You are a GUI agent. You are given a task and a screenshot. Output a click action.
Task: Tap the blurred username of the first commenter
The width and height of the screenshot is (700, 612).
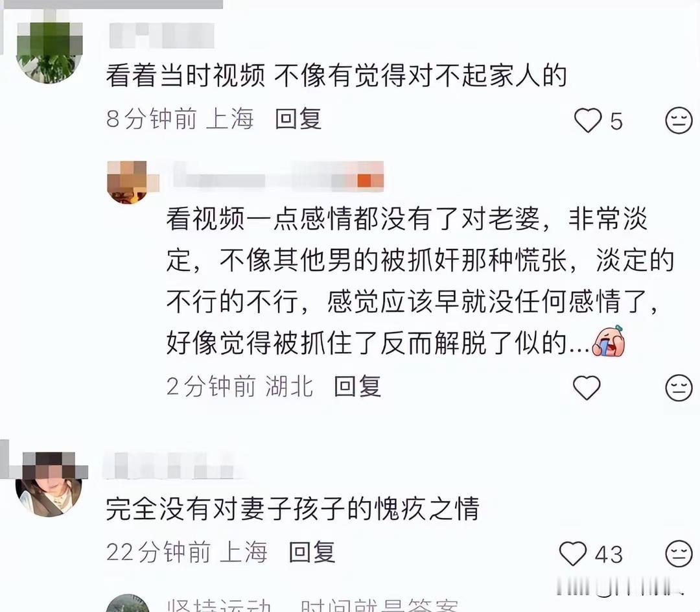pyautogui.click(x=161, y=35)
